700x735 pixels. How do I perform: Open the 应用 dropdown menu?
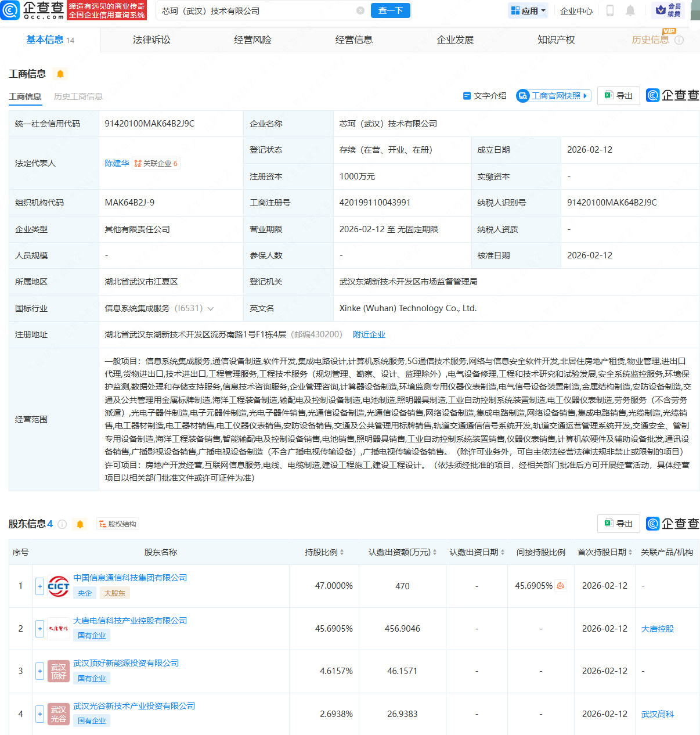(527, 10)
